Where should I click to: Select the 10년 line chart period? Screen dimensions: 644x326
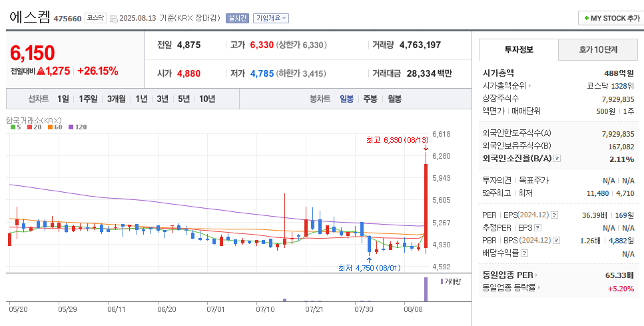pos(207,99)
